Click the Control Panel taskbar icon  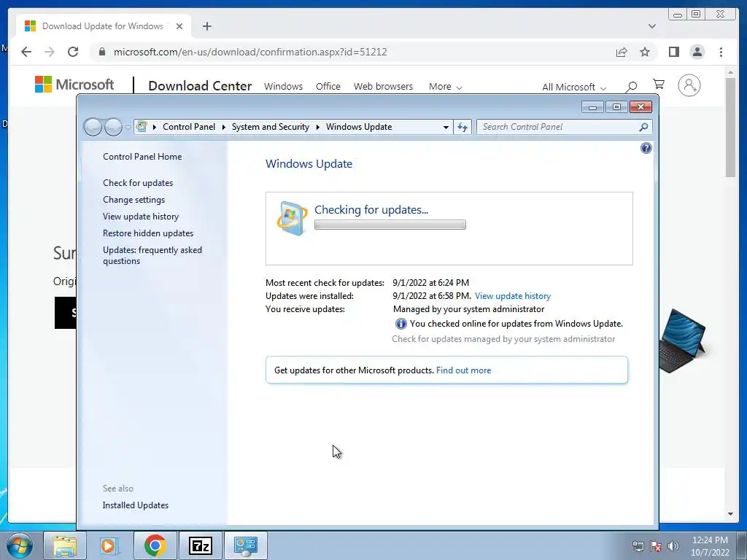245,545
